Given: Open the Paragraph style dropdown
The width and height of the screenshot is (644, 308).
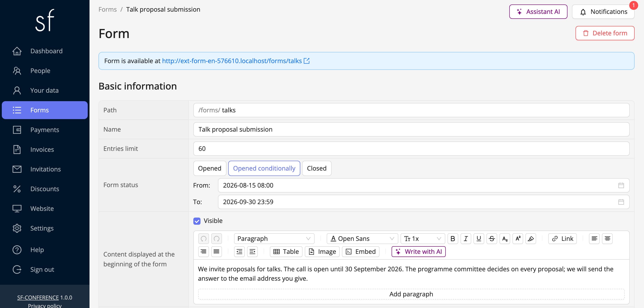Looking at the screenshot, I should tap(274, 239).
